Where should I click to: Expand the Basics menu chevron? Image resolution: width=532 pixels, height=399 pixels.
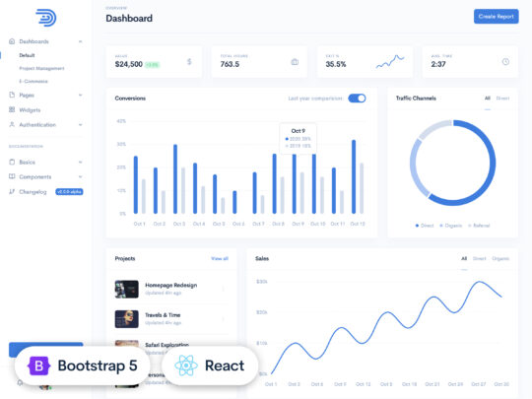(81, 162)
